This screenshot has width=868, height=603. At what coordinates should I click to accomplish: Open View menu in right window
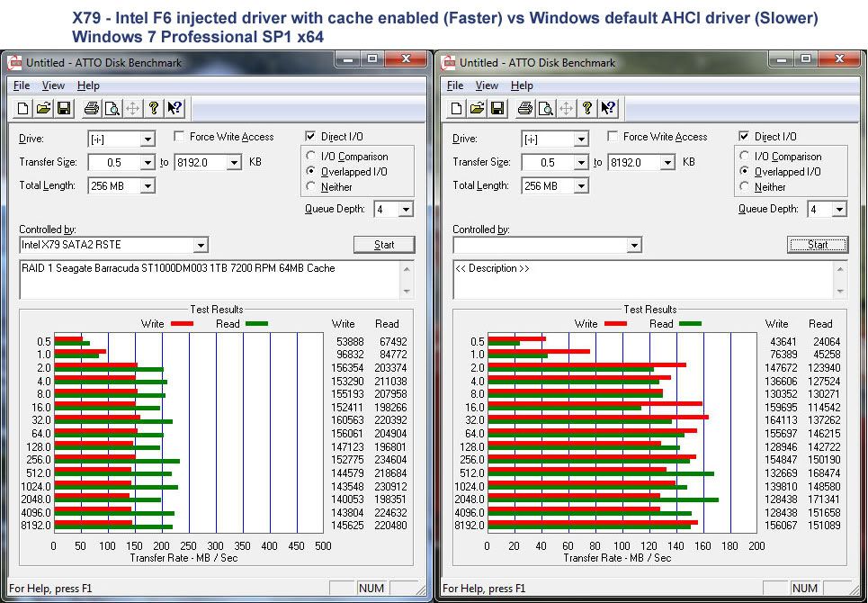487,85
